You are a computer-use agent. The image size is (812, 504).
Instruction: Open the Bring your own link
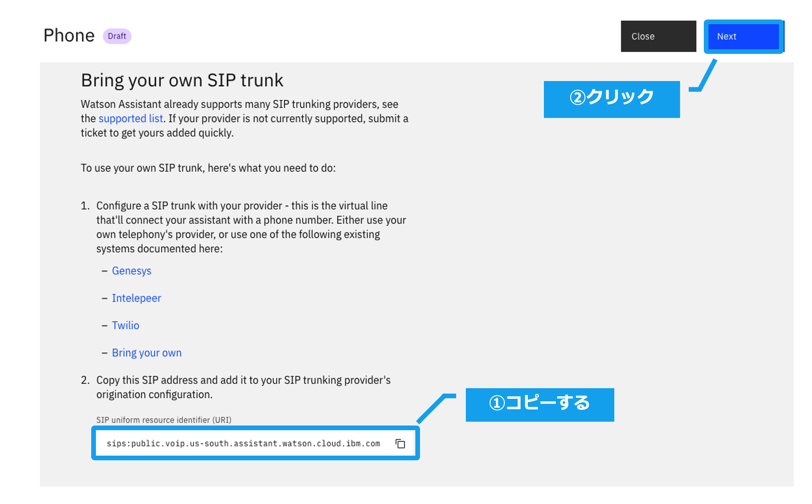[x=146, y=353]
